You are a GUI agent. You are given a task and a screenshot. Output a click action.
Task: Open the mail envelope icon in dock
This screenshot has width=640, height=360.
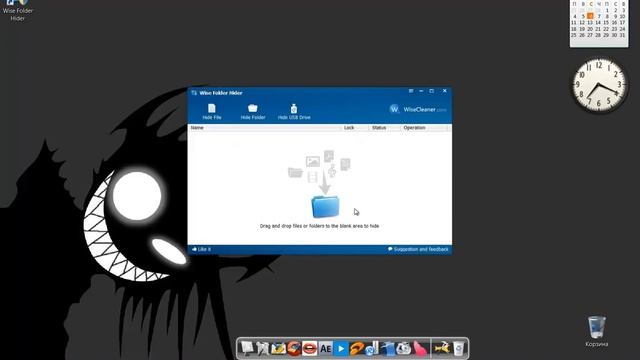(278, 348)
